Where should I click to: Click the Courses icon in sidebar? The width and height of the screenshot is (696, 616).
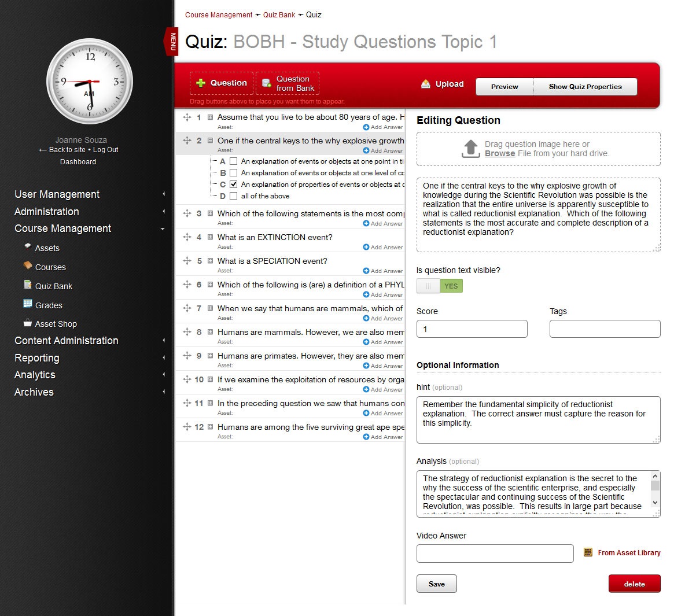pos(27,265)
